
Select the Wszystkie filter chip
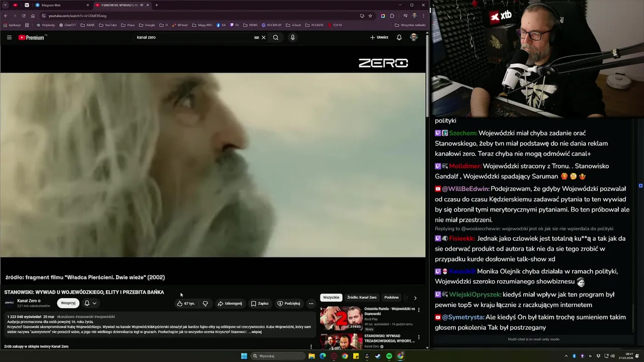click(x=331, y=298)
